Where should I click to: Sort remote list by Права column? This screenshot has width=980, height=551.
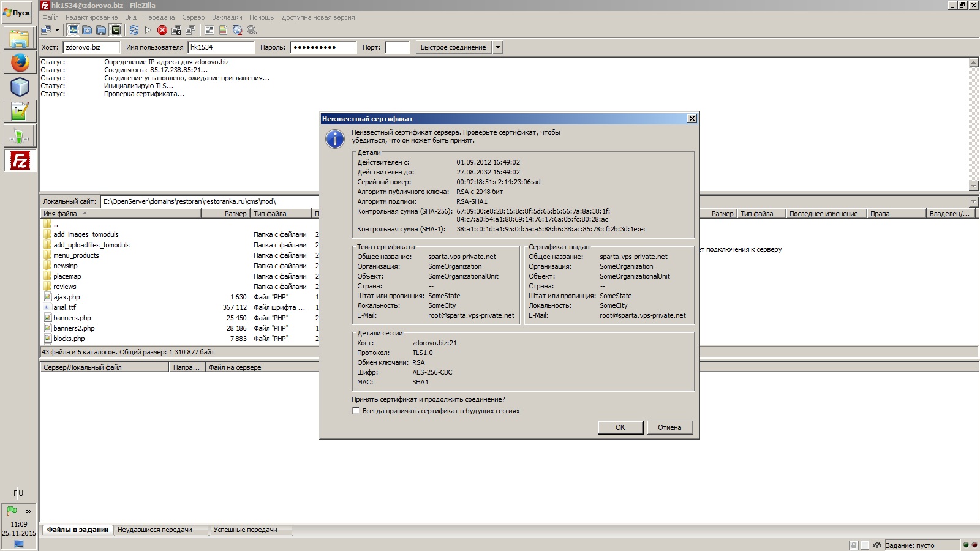tap(896, 214)
